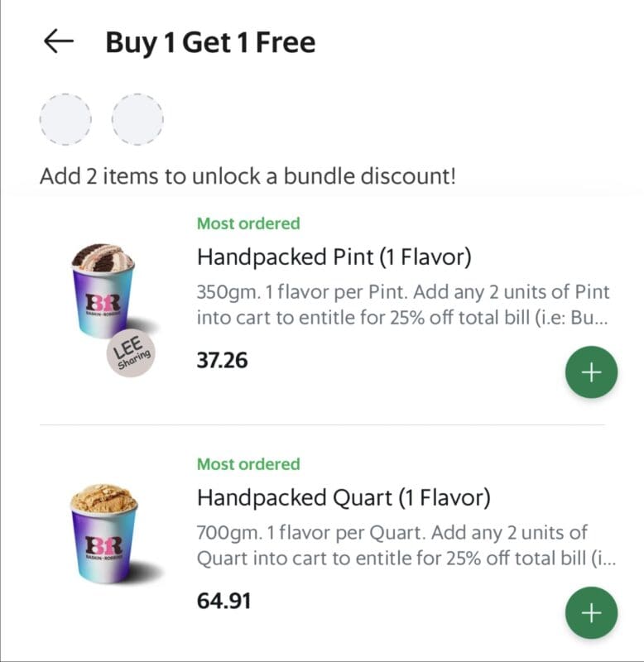Expand the truncated 700gm Quart description
This screenshot has height=662, width=644.
pyautogui.click(x=406, y=545)
